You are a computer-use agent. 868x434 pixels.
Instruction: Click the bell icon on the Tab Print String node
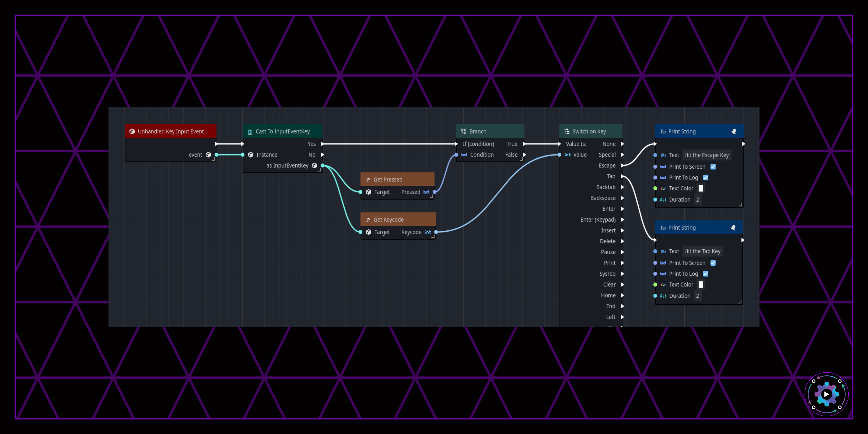pyautogui.click(x=733, y=228)
